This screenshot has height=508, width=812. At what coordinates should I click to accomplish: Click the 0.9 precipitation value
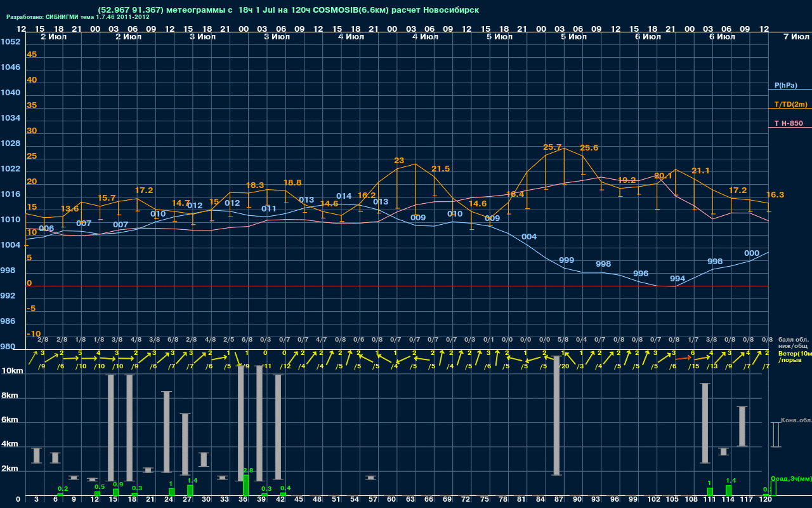(x=117, y=485)
